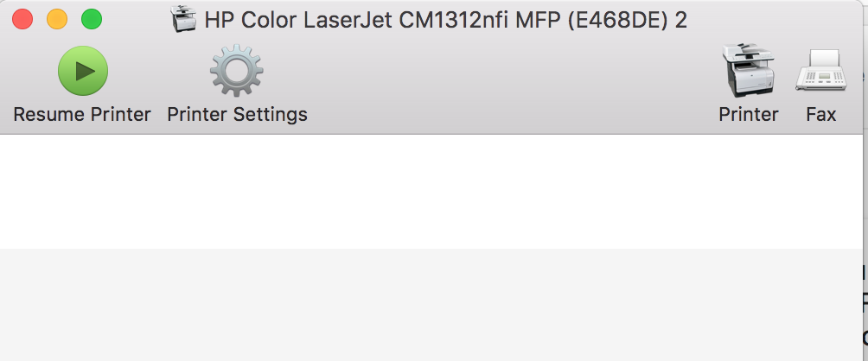Click the "Resume Printer" text label
868x361 pixels.
[82, 114]
